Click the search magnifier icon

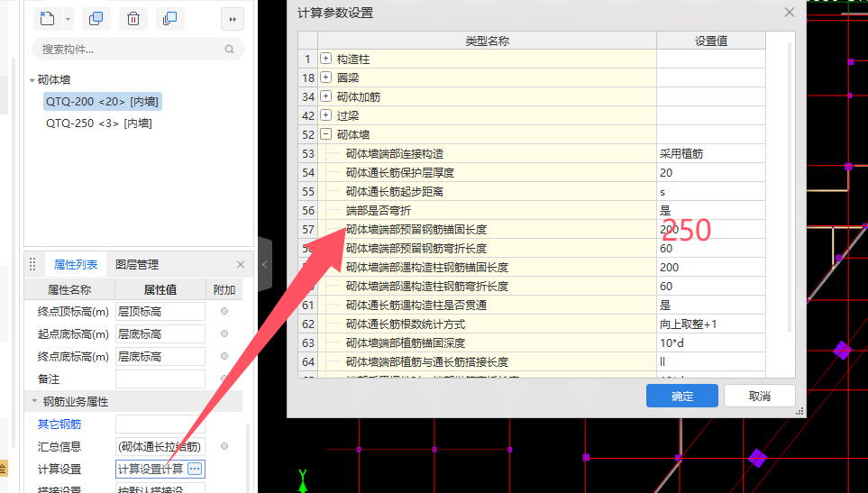[229, 50]
